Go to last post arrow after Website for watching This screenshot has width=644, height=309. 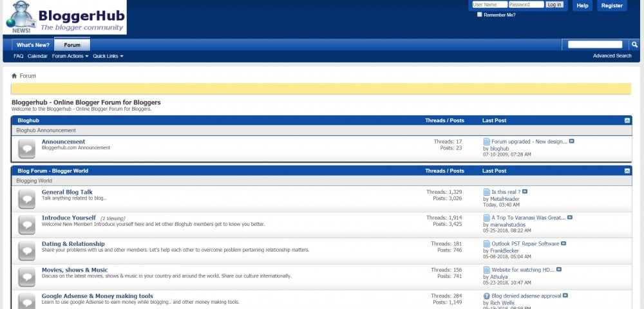click(x=559, y=270)
